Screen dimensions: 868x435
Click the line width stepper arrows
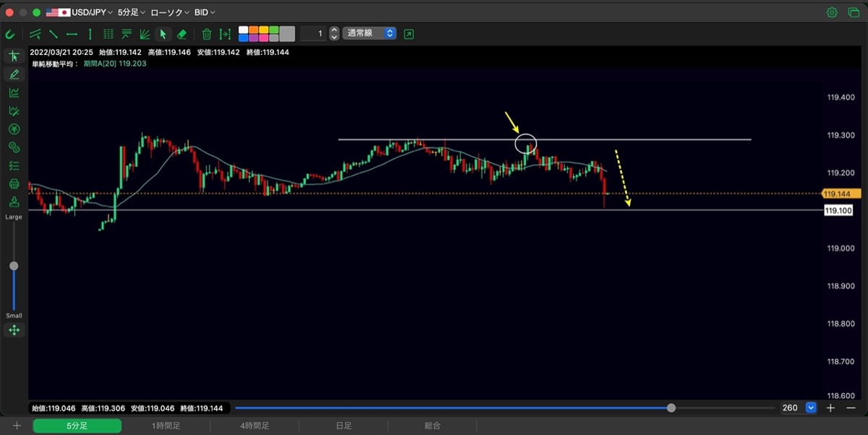coord(333,33)
